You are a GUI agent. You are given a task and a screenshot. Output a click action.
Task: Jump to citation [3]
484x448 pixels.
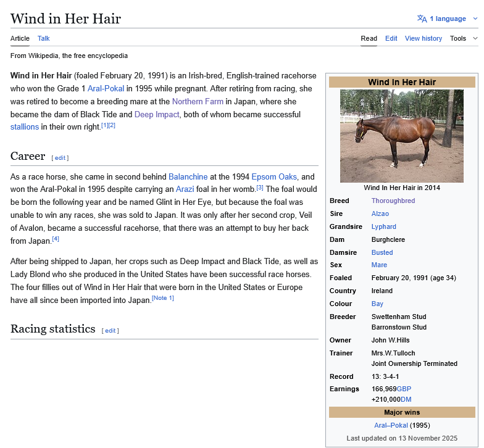click(260, 188)
